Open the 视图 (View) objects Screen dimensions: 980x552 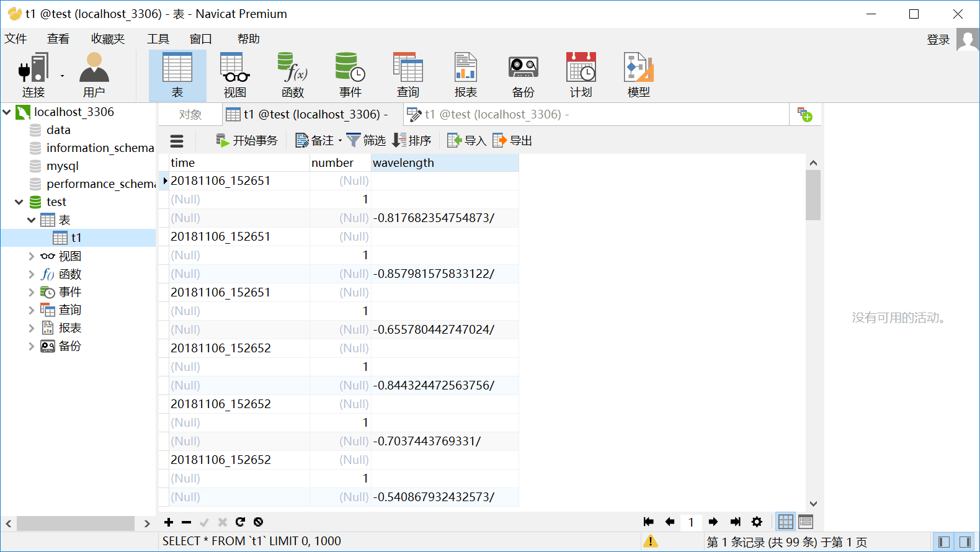235,75
